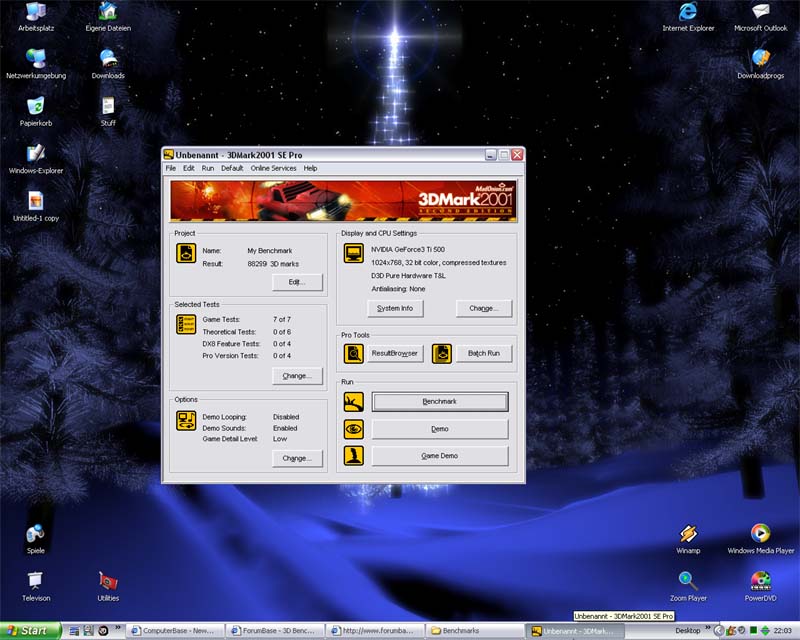The image size is (800, 640).
Task: Select the Microsoft Outlook desktop icon
Action: click(x=761, y=17)
